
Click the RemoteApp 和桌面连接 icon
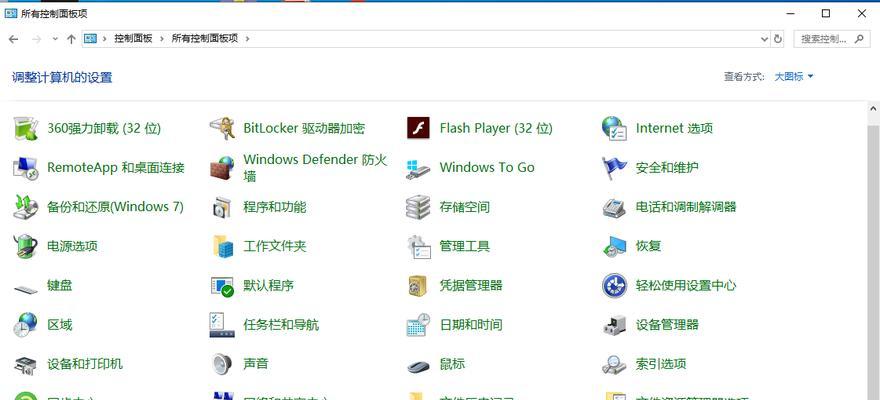pyautogui.click(x=25, y=168)
